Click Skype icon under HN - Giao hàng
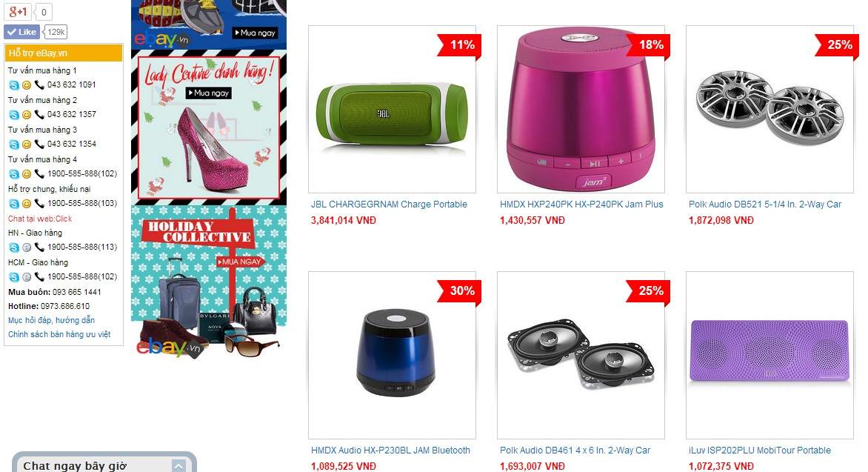This screenshot has height=472, width=868. point(14,247)
